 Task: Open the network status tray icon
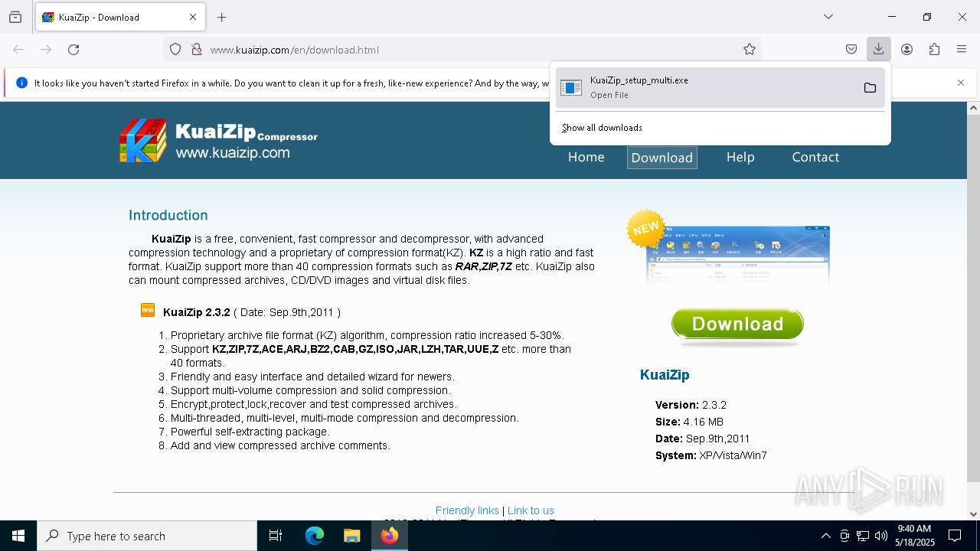click(x=863, y=536)
